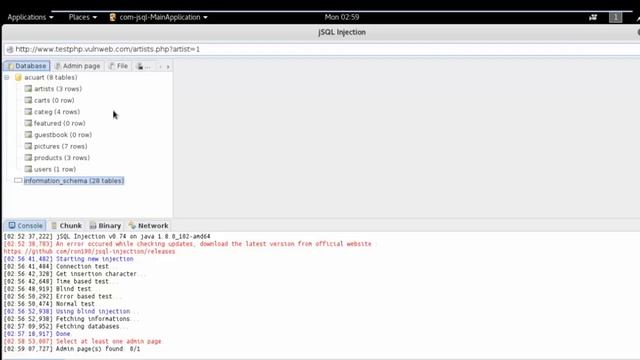The height and width of the screenshot is (360, 640).
Task: Click the carts table icon
Action: click(28, 100)
